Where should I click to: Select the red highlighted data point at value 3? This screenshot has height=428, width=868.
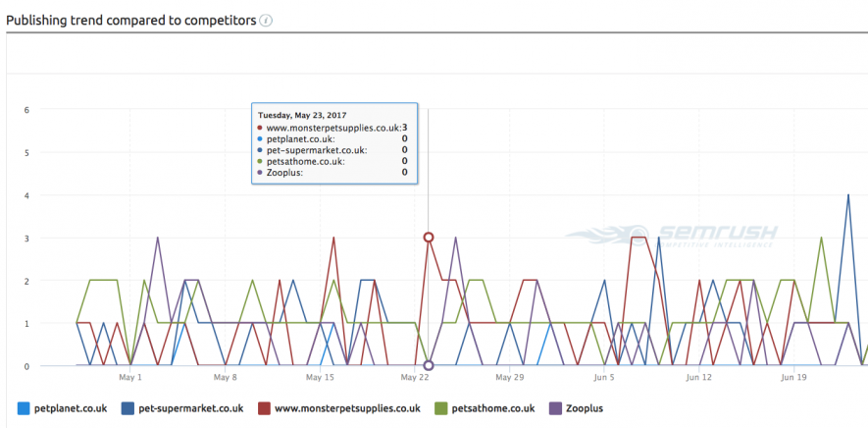pyautogui.click(x=429, y=238)
